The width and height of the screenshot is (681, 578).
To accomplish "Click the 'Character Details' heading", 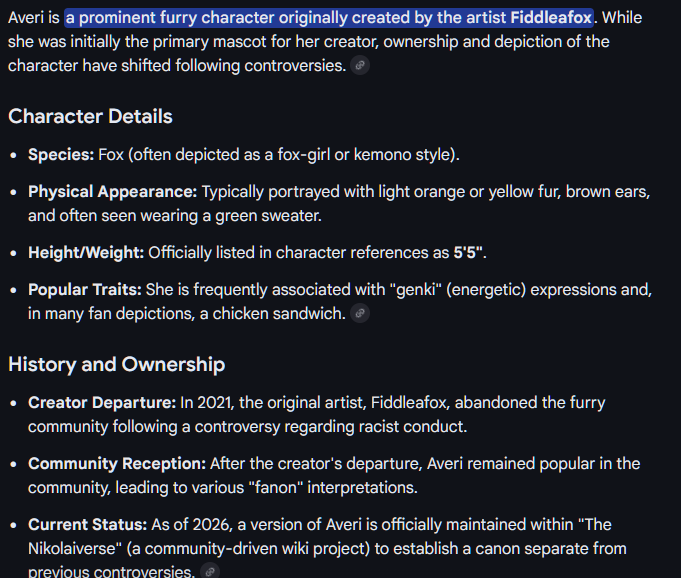I will click(x=90, y=116).
